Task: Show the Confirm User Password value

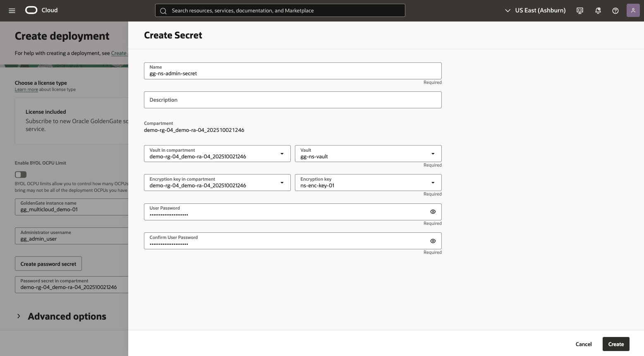Action: (433, 241)
